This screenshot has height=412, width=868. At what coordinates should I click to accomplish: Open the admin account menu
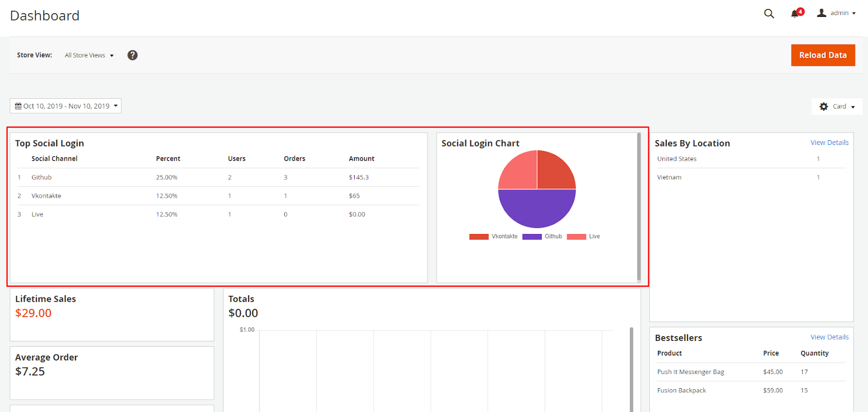click(837, 13)
